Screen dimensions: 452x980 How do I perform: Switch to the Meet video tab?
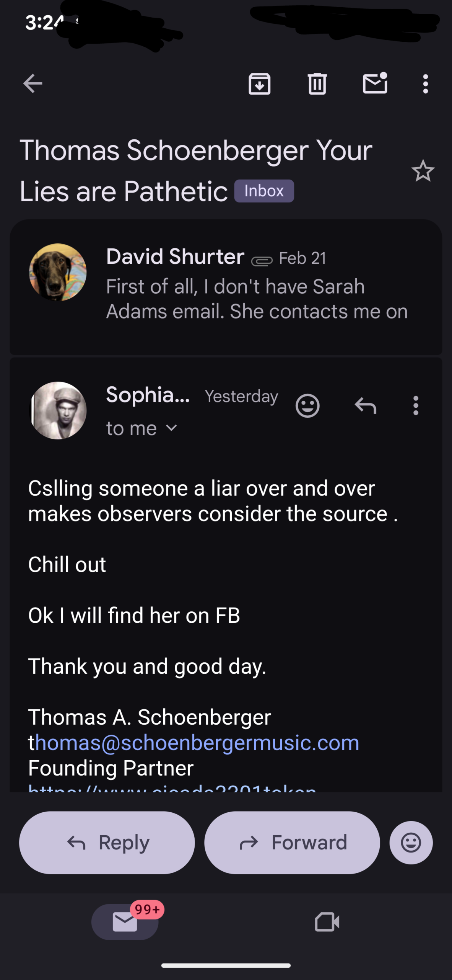coord(327,921)
